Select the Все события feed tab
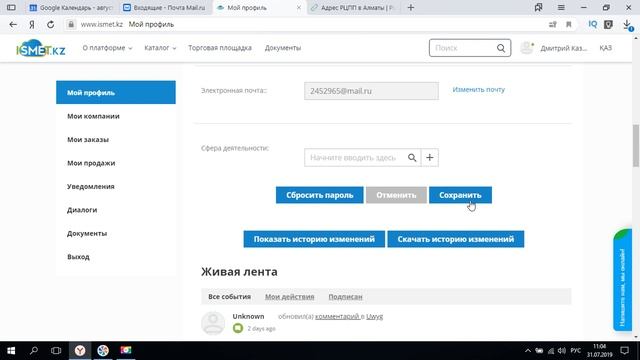Image resolution: width=640 pixels, height=360 pixels. point(229,297)
